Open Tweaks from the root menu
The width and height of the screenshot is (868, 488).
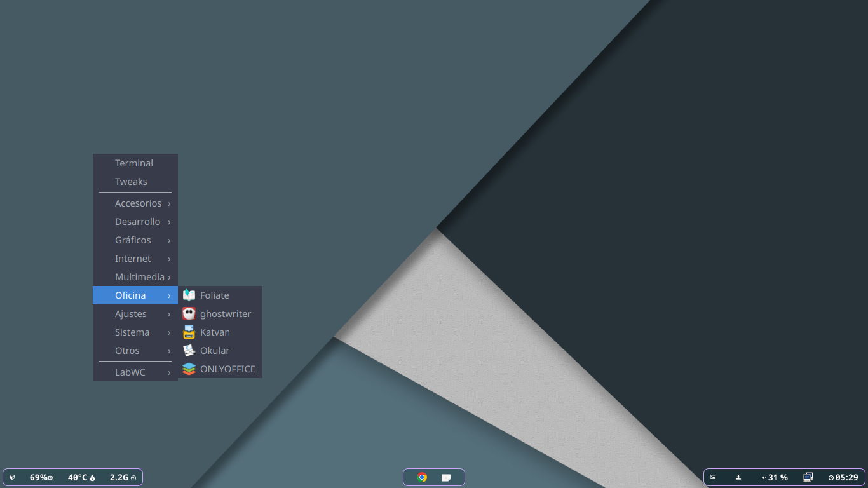tap(135, 182)
